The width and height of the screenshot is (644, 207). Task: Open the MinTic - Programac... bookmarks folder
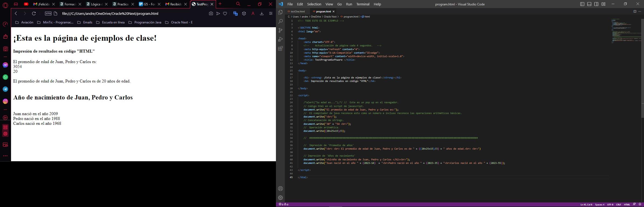click(x=55, y=22)
